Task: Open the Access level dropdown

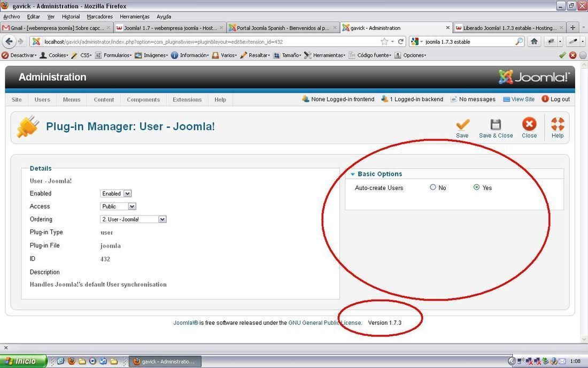Action: (x=118, y=206)
